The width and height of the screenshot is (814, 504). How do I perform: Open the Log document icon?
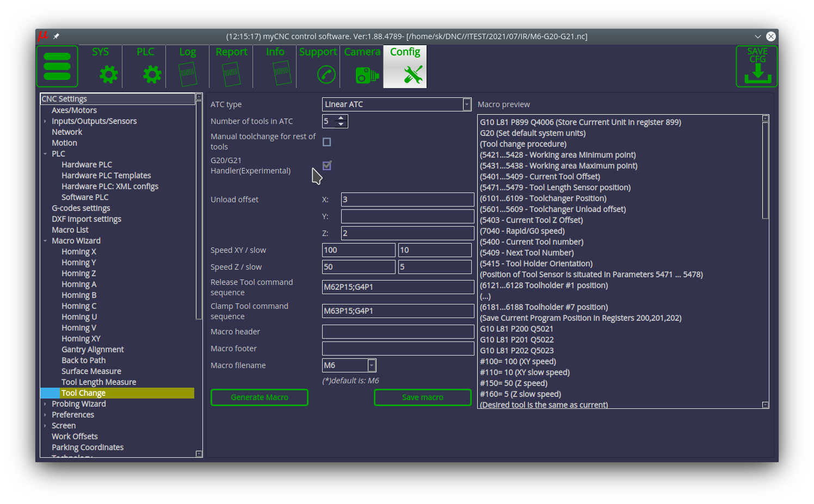point(188,74)
